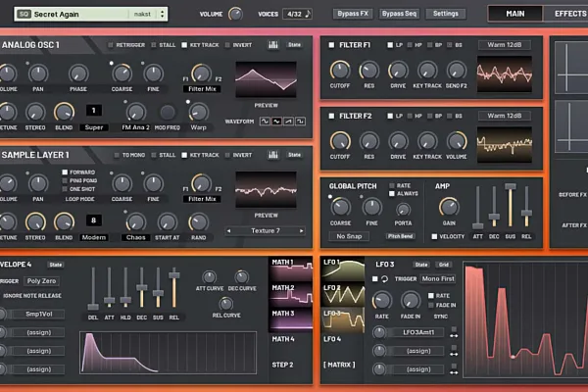This screenshot has width=588, height=392.
Task: Open the Modern unison mode dropdown
Action: pos(94,237)
